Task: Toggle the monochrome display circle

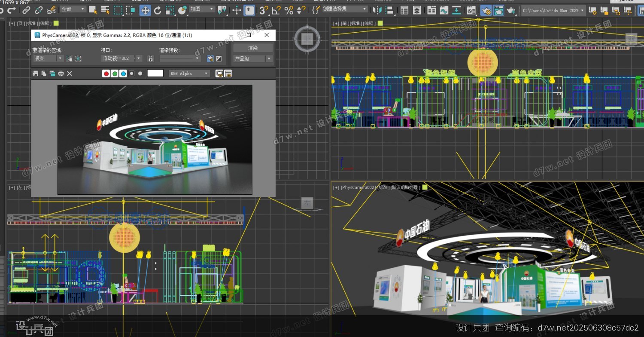Action: click(x=140, y=74)
